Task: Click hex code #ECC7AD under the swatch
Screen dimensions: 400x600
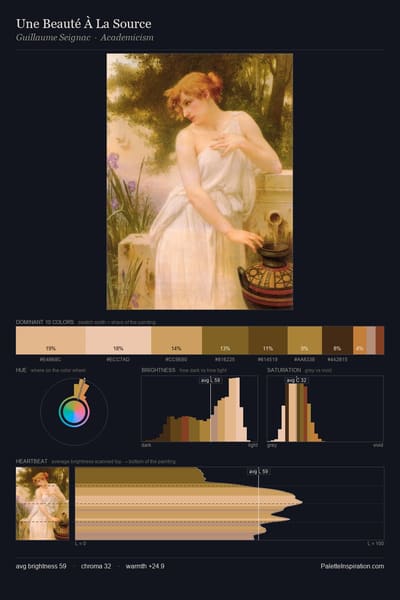Action: (x=118, y=360)
